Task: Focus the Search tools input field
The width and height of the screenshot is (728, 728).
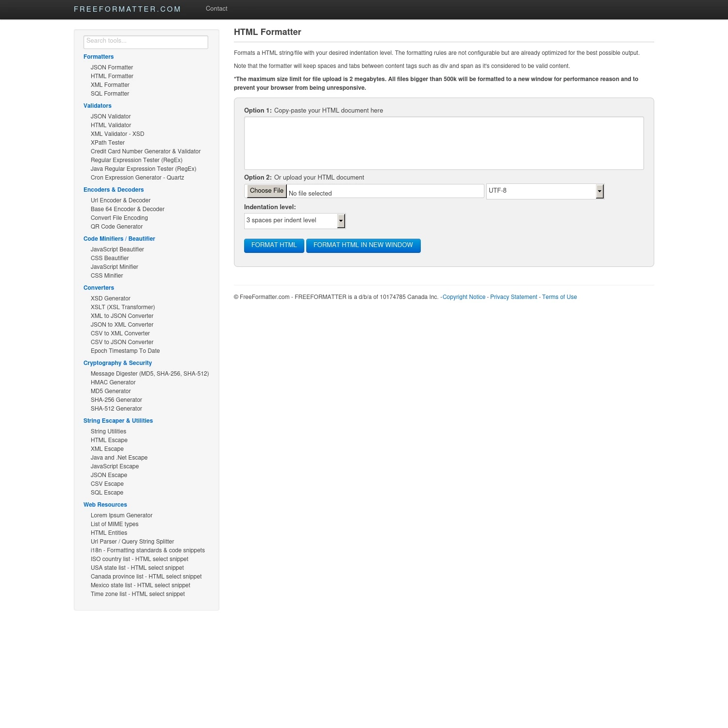Action: 146,42
